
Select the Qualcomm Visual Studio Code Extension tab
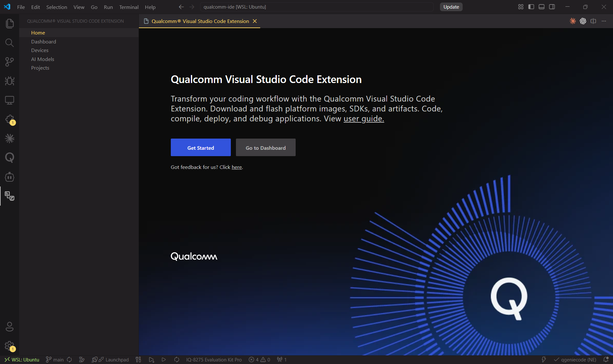pyautogui.click(x=200, y=21)
